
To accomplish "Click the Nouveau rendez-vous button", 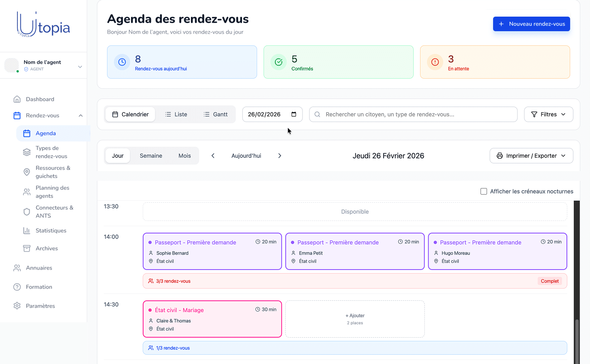I will pos(531,24).
